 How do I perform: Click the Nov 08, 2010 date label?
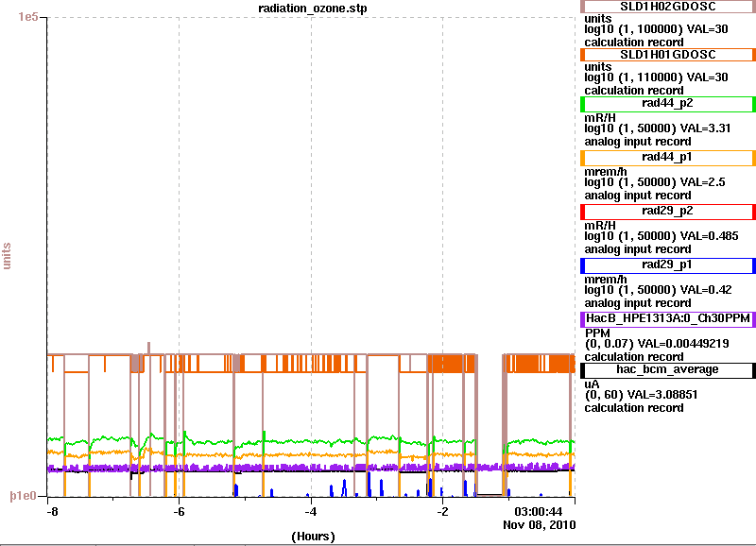pos(539,525)
